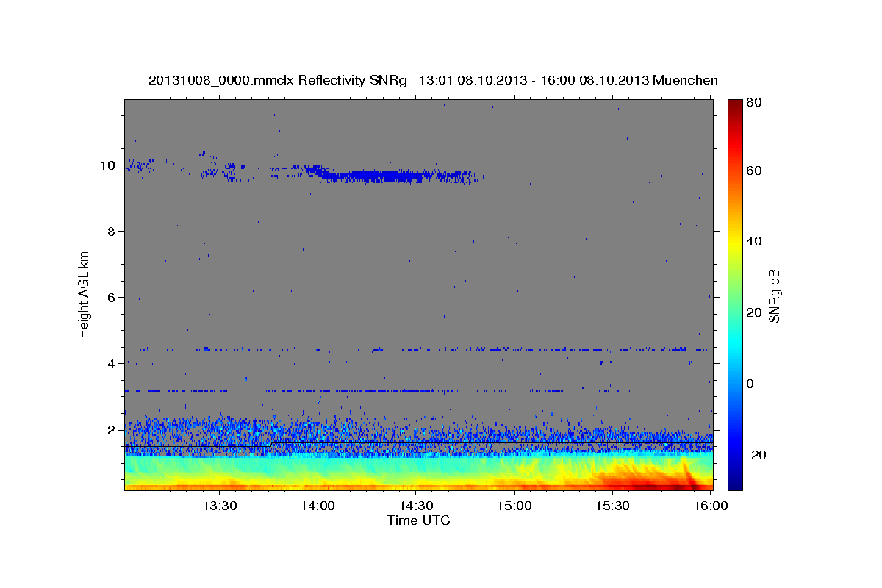Screen dimensions: 882x588
Task: Click the 'Height AGL km' axis label
Action: (x=85, y=295)
